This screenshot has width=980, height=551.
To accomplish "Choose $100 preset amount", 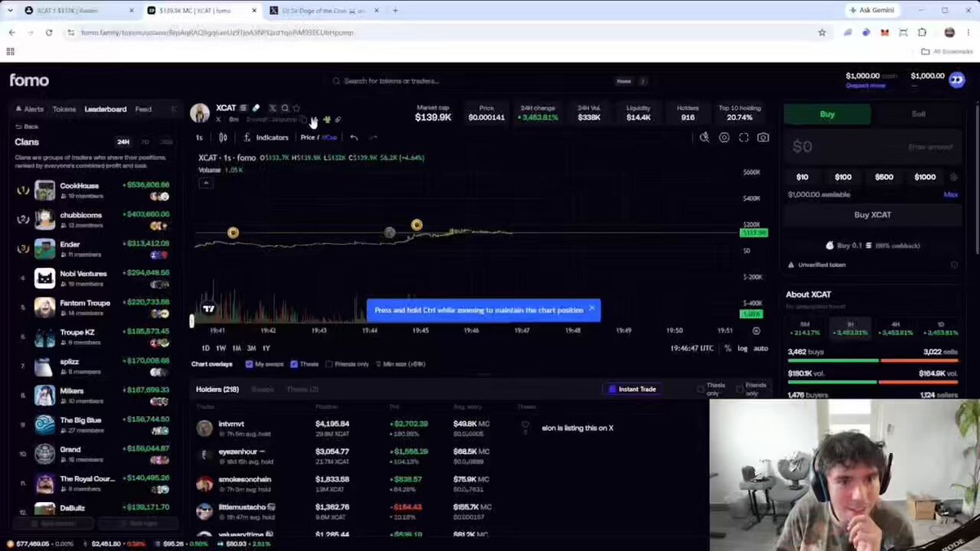I will (843, 177).
